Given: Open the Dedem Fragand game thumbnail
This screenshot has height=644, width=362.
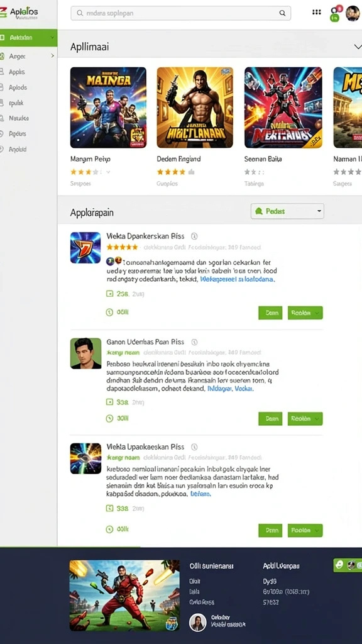Looking at the screenshot, I should pyautogui.click(x=195, y=108).
